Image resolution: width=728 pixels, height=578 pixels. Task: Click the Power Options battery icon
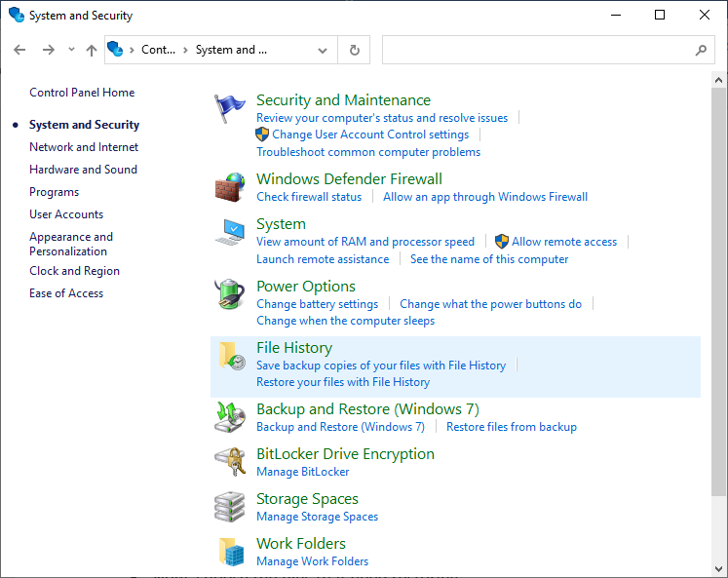pyautogui.click(x=229, y=294)
